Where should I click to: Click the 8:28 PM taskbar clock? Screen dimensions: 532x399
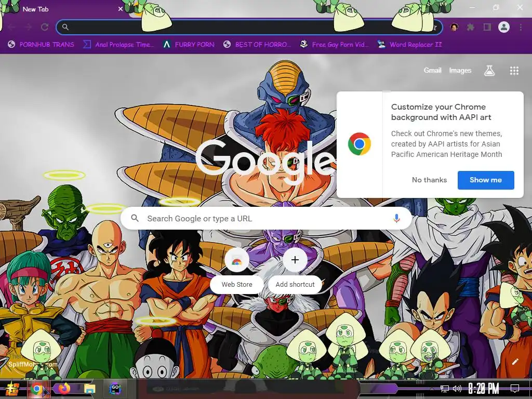coord(484,389)
